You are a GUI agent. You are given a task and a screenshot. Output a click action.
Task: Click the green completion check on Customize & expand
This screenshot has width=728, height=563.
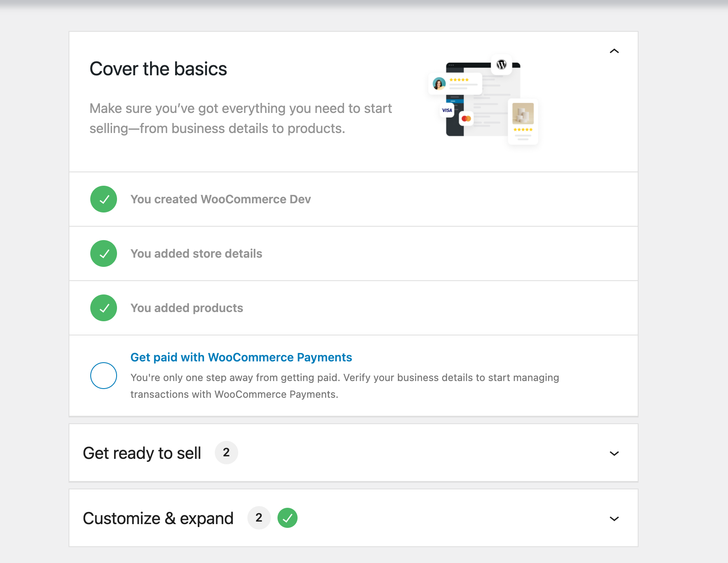287,518
